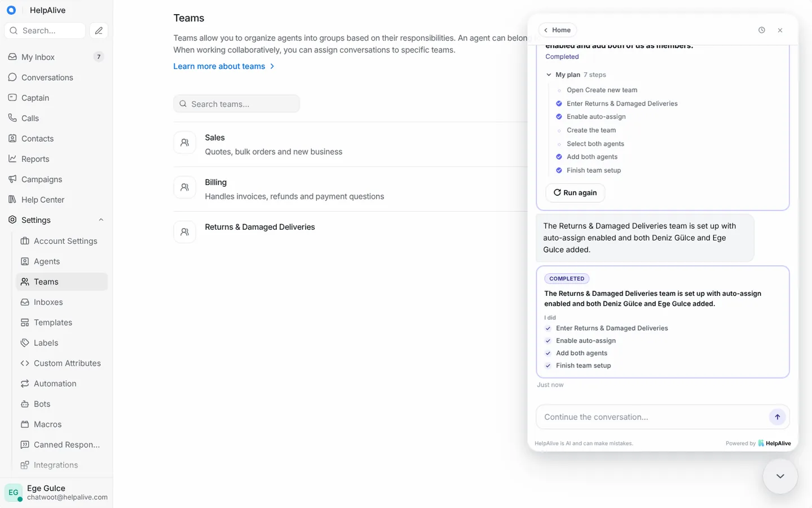812x508 pixels.
Task: Open Learn more about teams link
Action: pos(224,66)
